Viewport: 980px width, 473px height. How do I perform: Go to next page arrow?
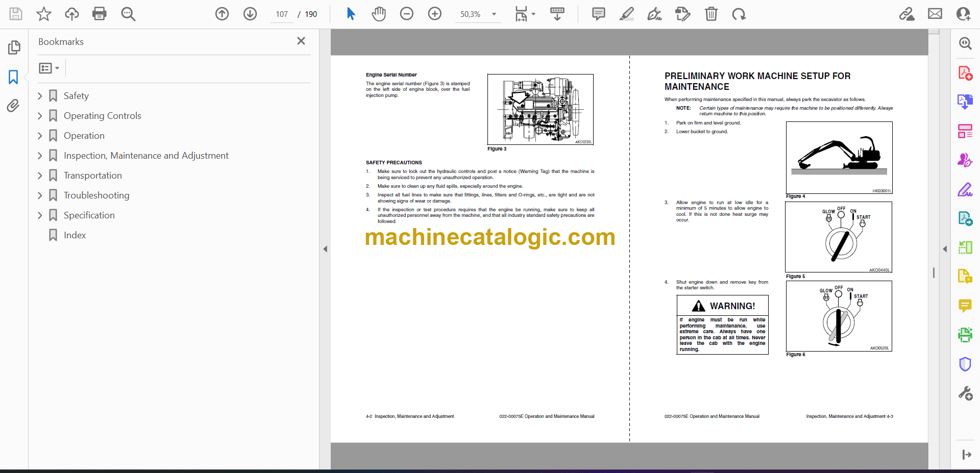click(x=250, y=14)
